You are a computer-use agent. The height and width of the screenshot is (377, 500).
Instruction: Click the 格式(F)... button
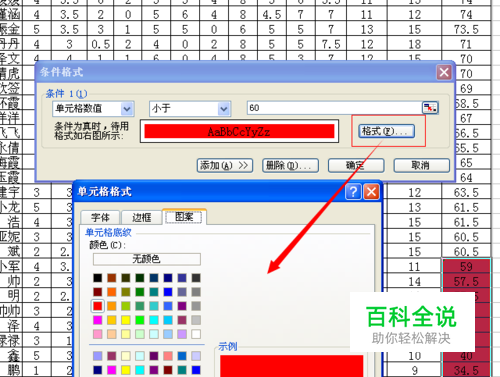[387, 131]
